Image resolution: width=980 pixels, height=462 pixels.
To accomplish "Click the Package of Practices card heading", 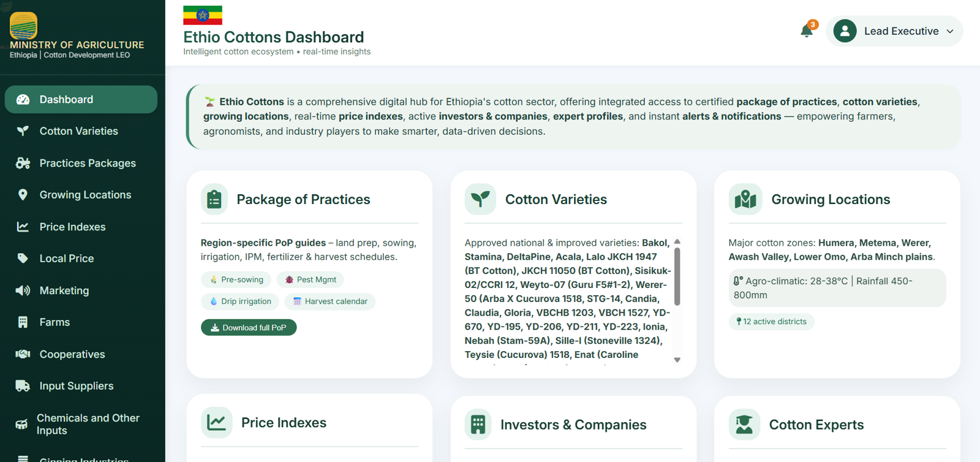I will tap(303, 199).
